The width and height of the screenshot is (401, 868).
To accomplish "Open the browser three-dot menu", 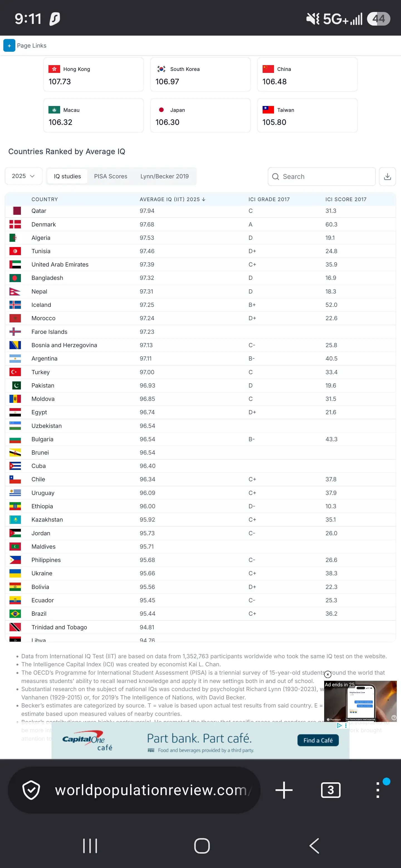I will [x=378, y=790].
